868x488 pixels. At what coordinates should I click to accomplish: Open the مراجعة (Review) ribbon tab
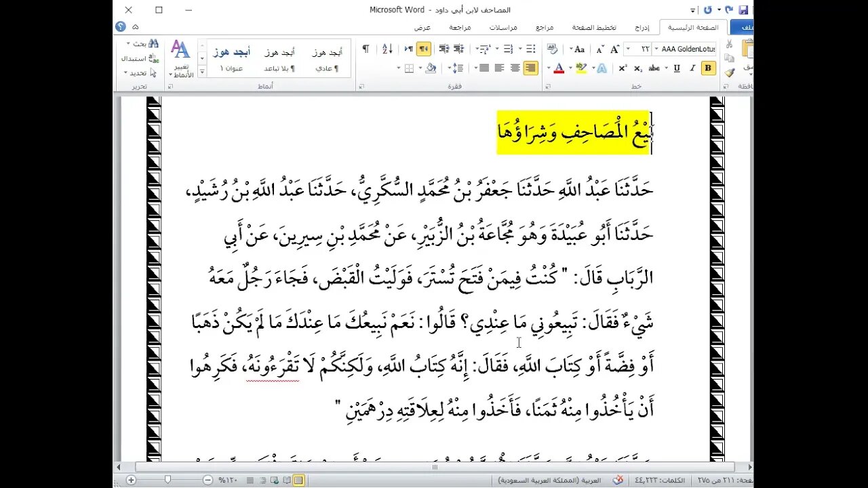pyautogui.click(x=460, y=28)
